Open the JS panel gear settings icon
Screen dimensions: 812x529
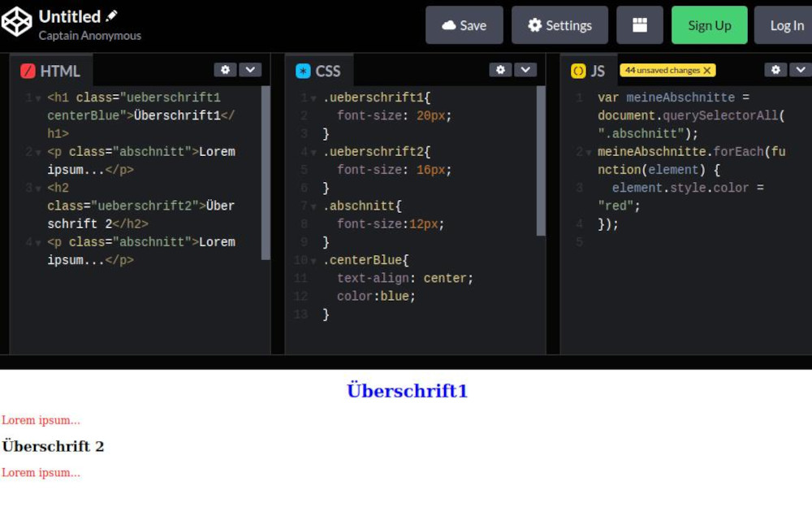tap(776, 70)
